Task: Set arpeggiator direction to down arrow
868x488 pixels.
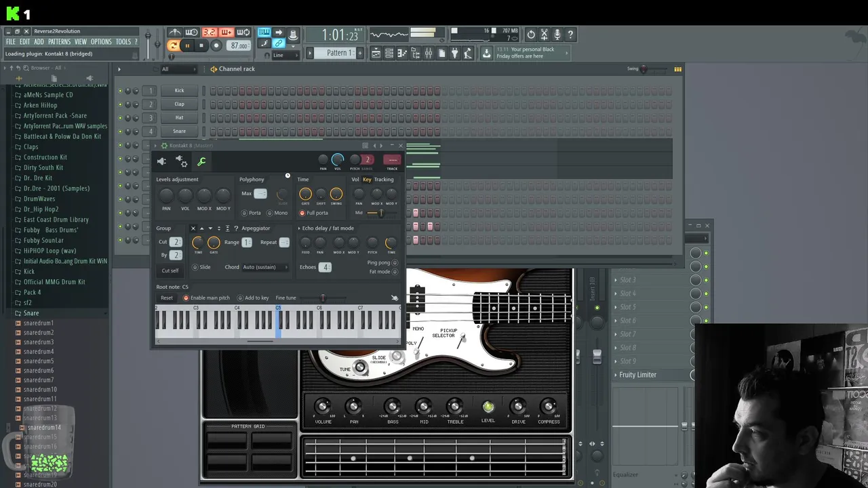Action: (210, 228)
